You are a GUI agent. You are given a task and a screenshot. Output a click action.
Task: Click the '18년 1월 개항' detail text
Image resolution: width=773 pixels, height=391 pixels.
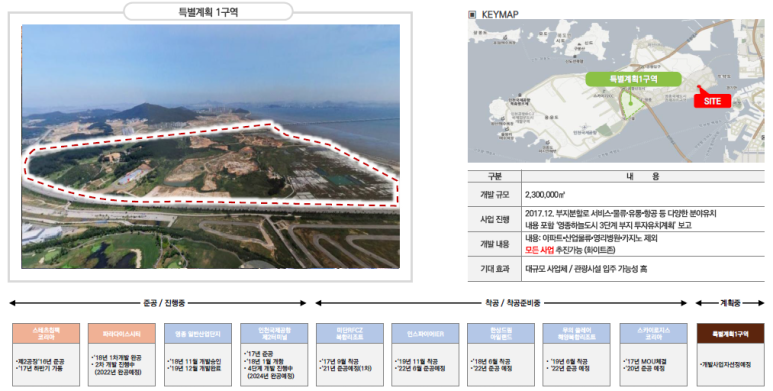(x=265, y=361)
